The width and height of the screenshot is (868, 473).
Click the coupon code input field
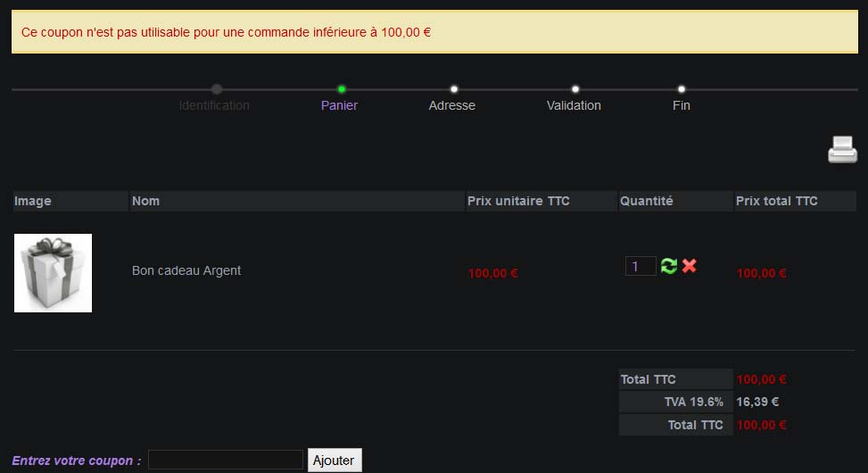(x=226, y=460)
